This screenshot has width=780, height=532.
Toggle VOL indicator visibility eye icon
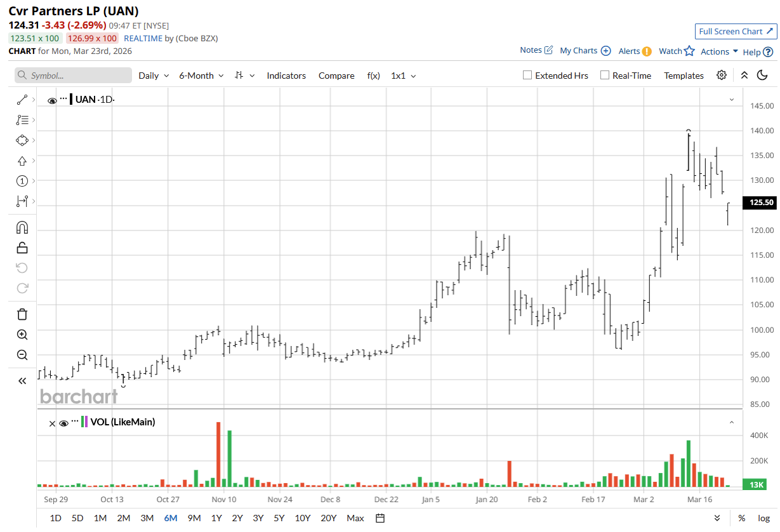[63, 423]
